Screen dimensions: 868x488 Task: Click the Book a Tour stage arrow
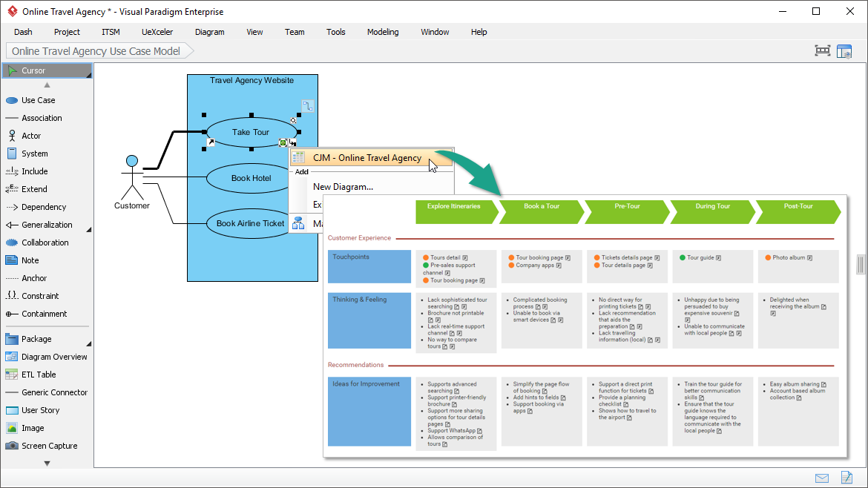click(x=542, y=212)
